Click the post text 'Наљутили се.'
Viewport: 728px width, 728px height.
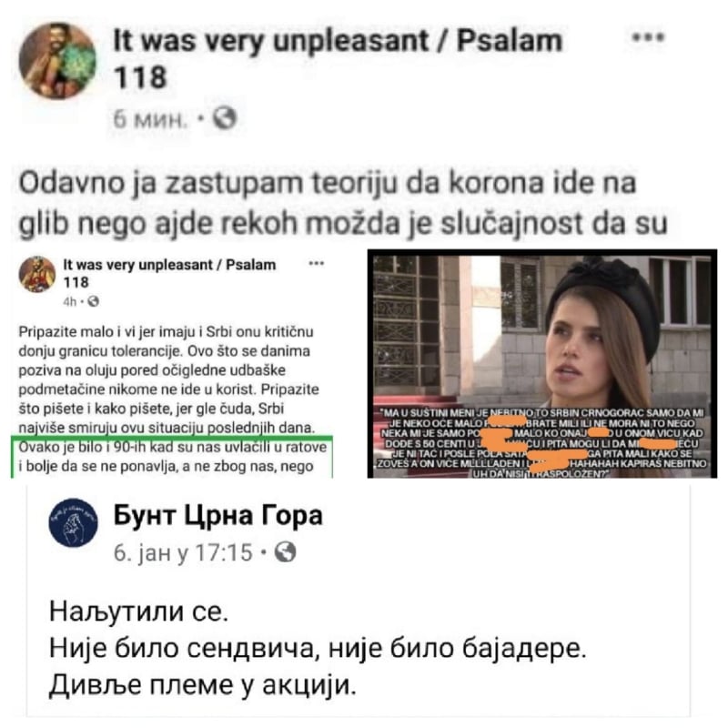(x=138, y=612)
